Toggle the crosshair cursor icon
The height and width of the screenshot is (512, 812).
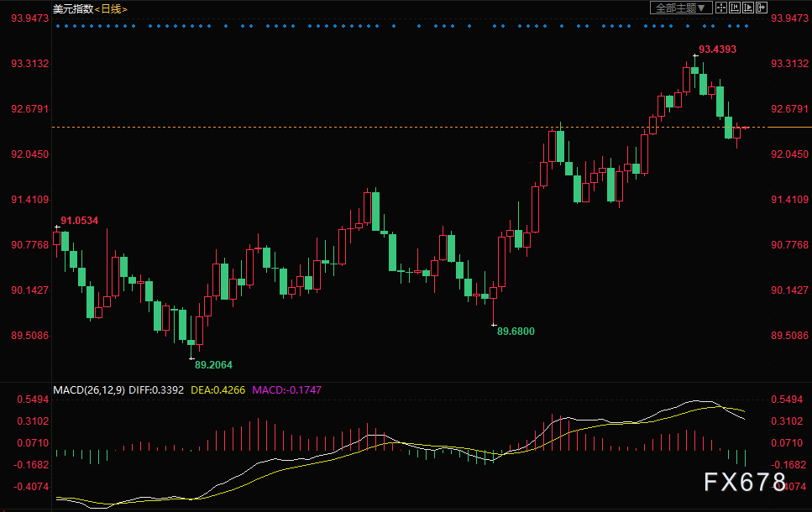click(x=720, y=8)
